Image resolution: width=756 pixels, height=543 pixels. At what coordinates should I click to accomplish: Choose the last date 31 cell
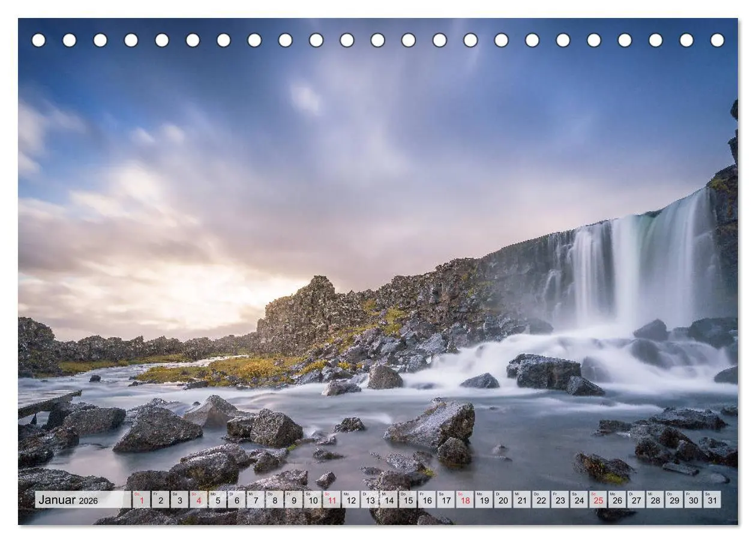tap(712, 500)
